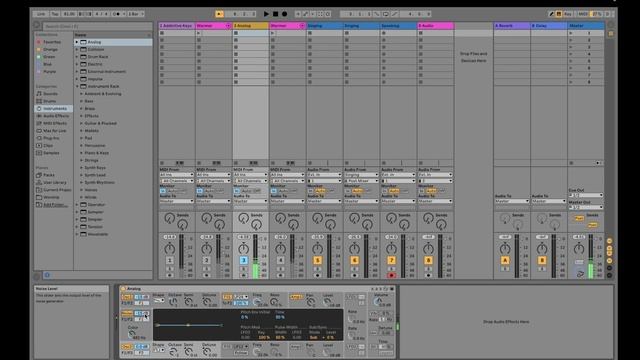Select Favorites collection
Screen dimensions: 640x360
(x=52, y=42)
